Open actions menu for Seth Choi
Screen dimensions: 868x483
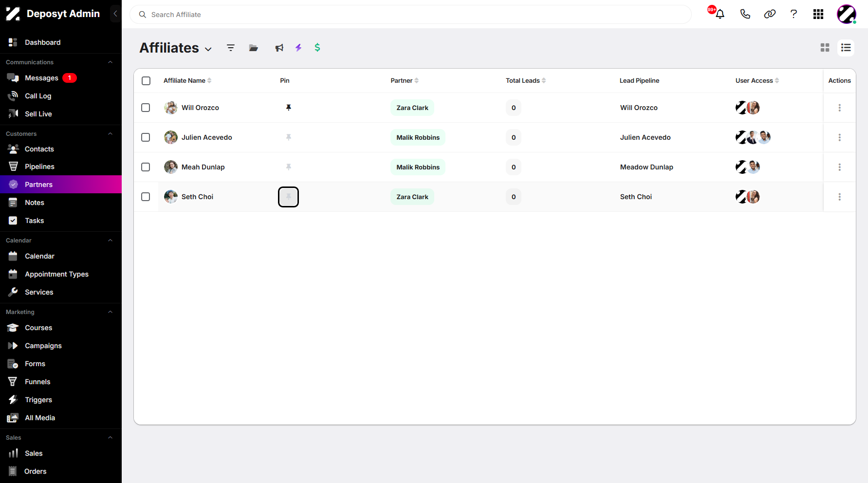point(839,197)
